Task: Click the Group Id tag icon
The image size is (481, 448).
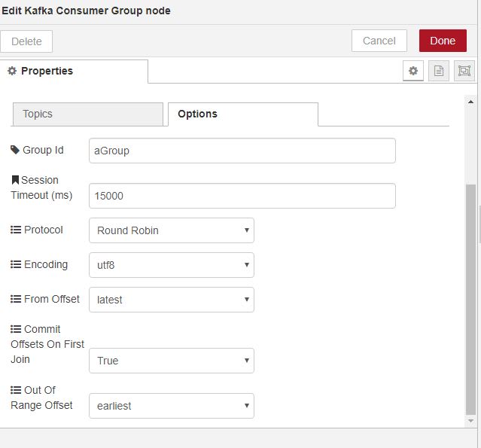Action: tap(15, 150)
